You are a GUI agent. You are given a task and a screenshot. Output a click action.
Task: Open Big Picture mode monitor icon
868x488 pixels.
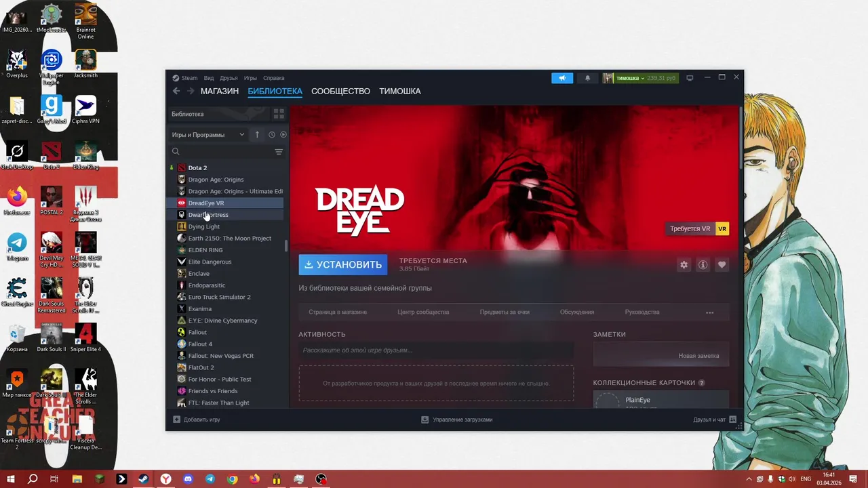tap(690, 78)
